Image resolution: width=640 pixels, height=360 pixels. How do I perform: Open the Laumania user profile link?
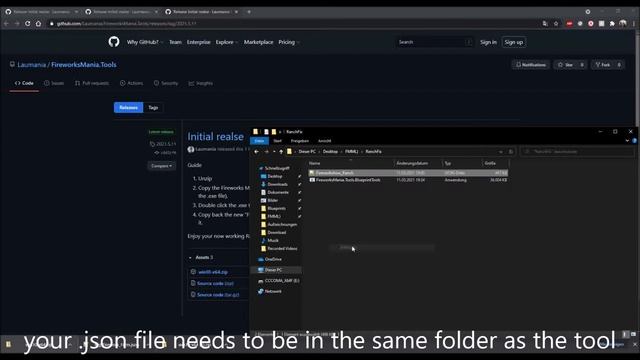[x=31, y=64]
